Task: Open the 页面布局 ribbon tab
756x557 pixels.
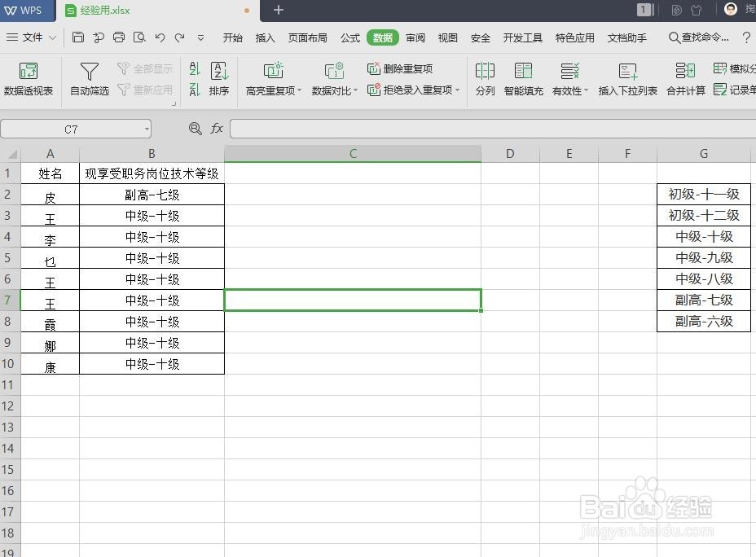Action: tap(308, 37)
